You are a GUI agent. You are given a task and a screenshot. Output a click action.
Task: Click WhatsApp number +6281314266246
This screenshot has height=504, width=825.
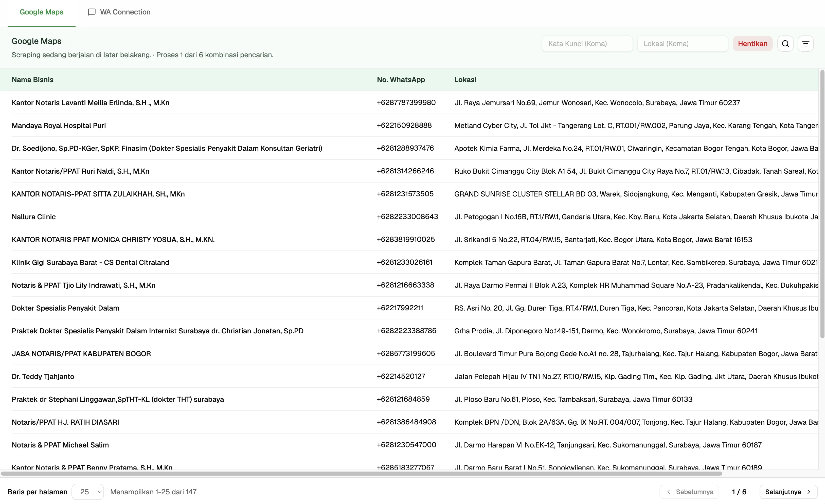tap(405, 171)
